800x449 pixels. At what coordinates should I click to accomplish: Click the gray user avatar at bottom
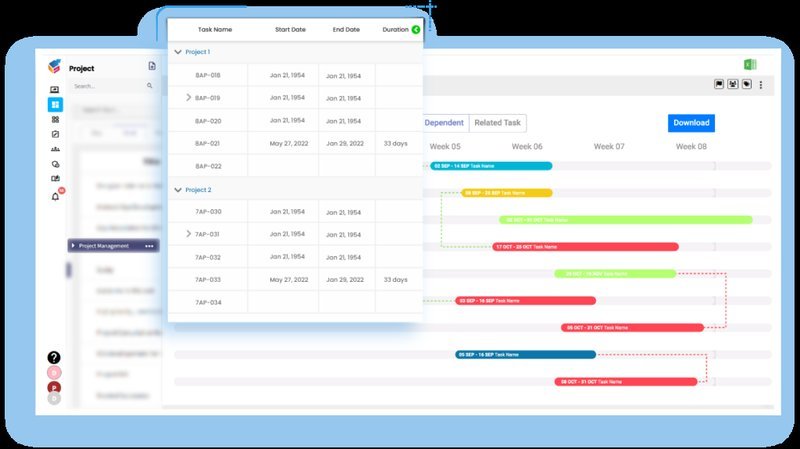tap(54, 398)
